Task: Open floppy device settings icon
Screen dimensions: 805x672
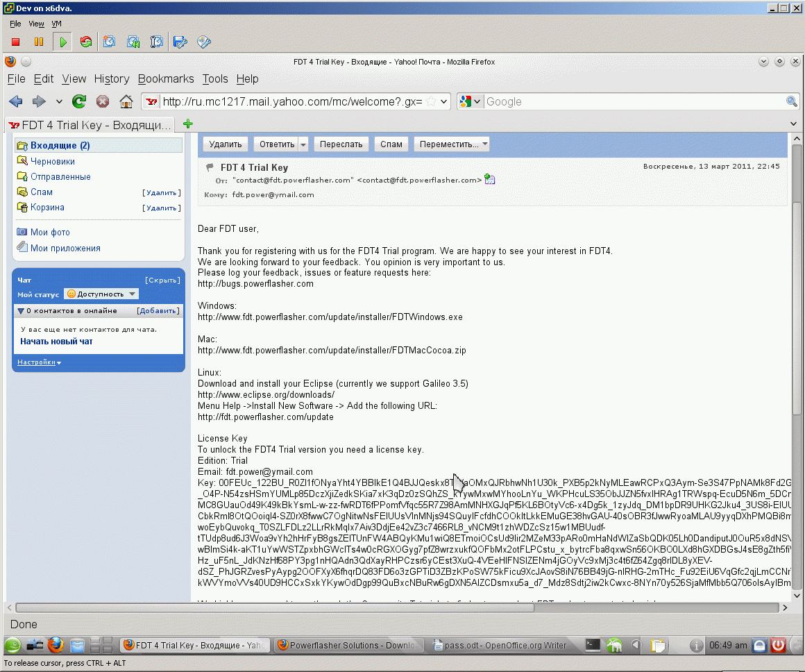Action: pos(180,42)
